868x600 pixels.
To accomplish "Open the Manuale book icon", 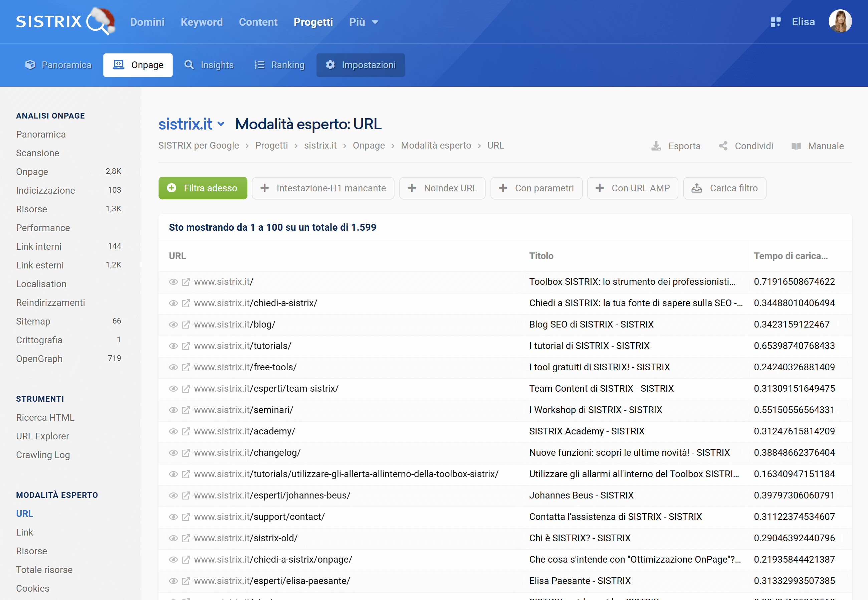I will point(797,146).
